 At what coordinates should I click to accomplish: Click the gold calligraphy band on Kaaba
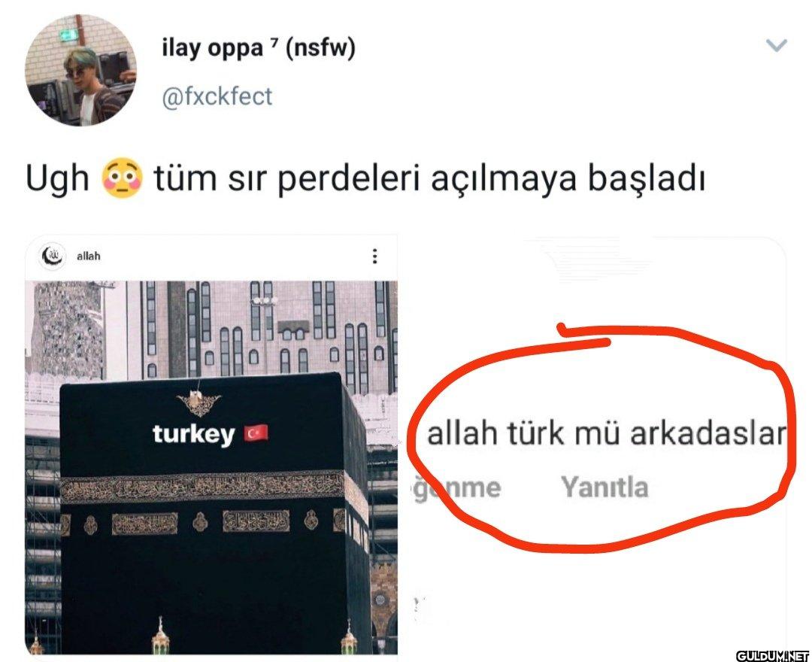click(x=202, y=487)
